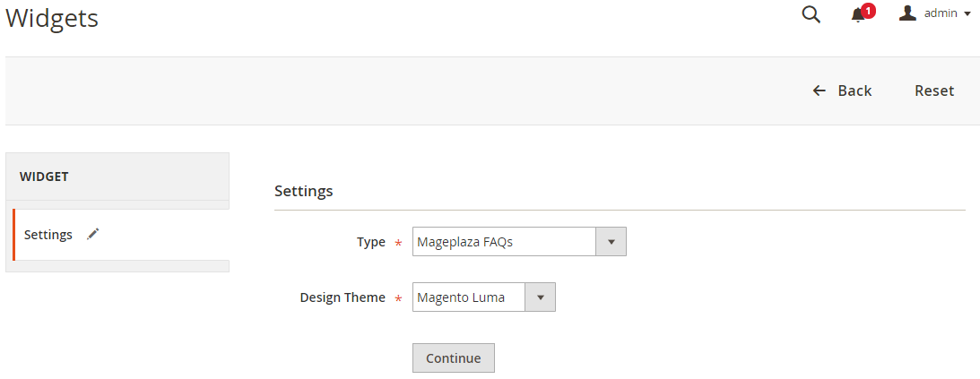
Task: Click the admin username text
Action: [x=941, y=13]
